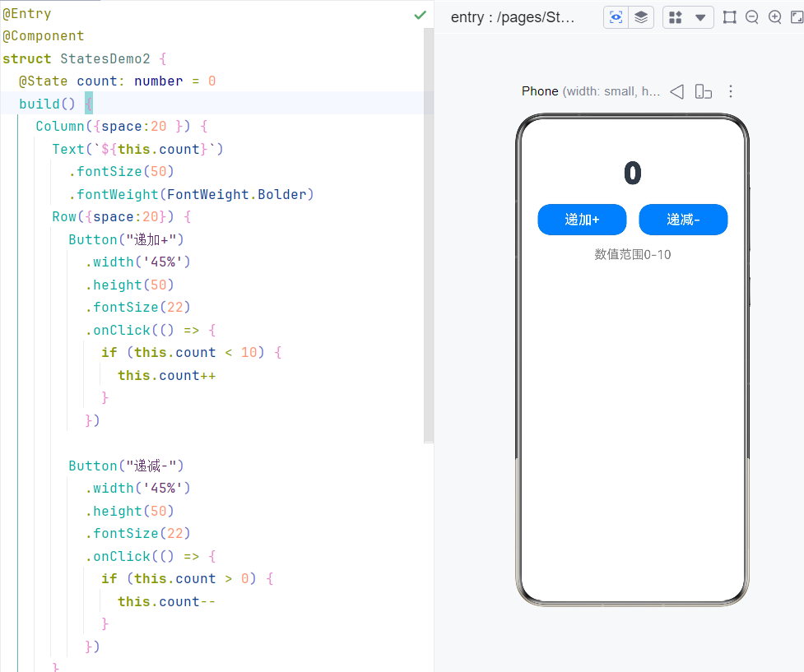
Task: Click the 'Text(`${this.count}`)' line
Action: (x=138, y=149)
